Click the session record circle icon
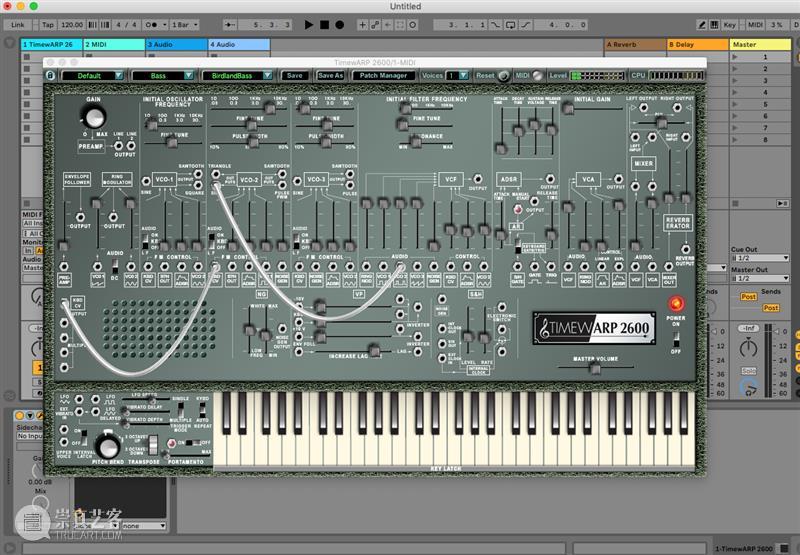Screen dimensions: 800x555 click(413, 24)
